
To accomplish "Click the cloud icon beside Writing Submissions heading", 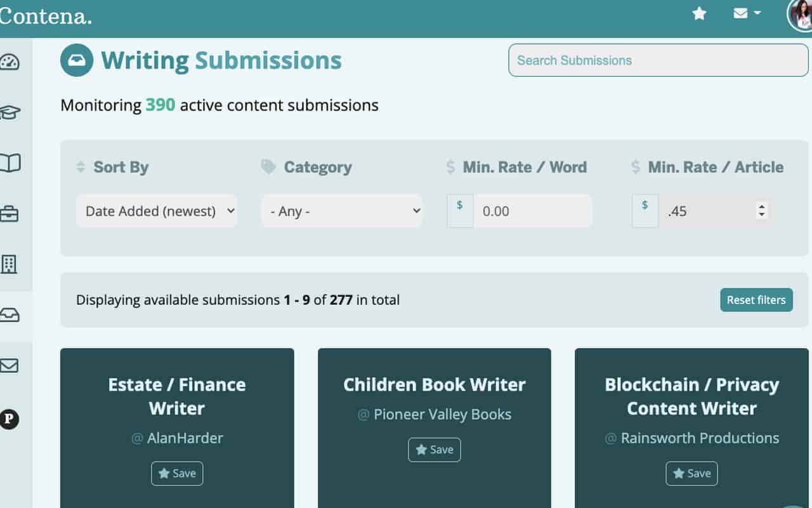I will click(76, 59).
